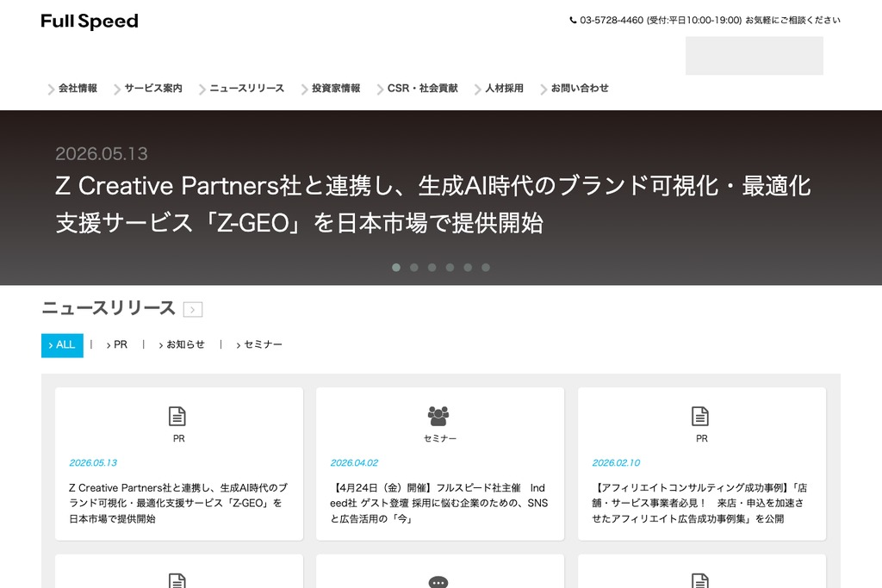Open the ニュースリリース navigation menu item
This screenshot has width=882, height=588.
point(246,89)
